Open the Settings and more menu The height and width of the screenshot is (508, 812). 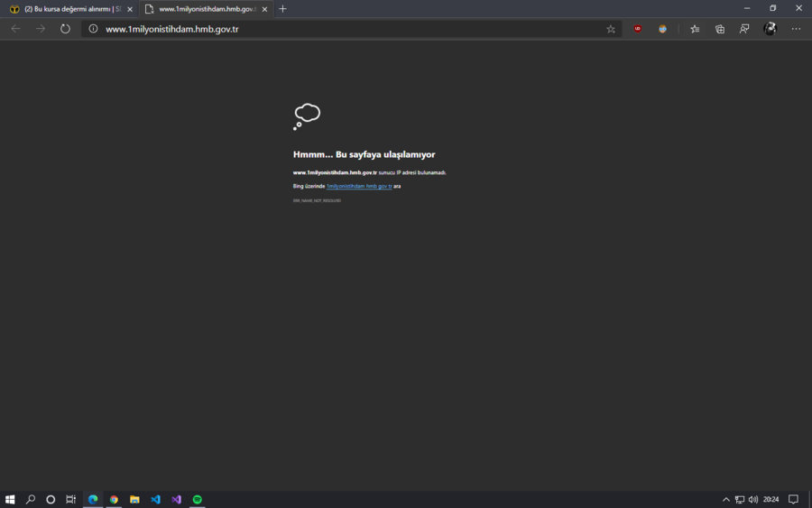click(796, 29)
